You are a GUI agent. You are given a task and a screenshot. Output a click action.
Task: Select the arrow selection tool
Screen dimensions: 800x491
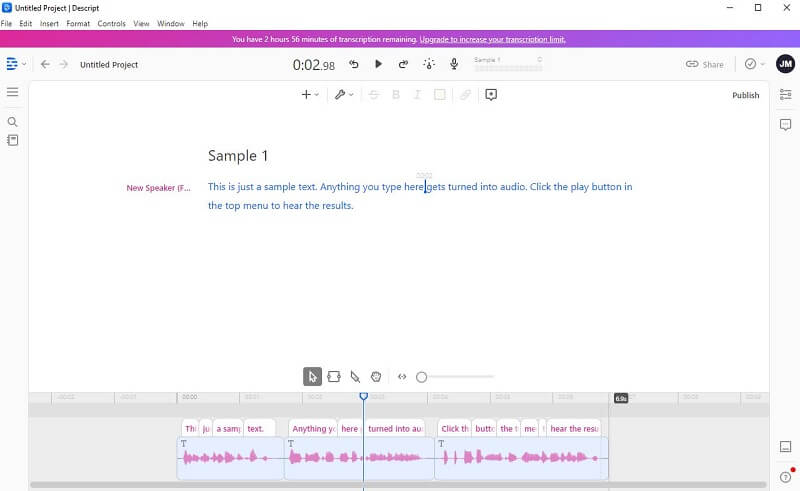coord(312,377)
